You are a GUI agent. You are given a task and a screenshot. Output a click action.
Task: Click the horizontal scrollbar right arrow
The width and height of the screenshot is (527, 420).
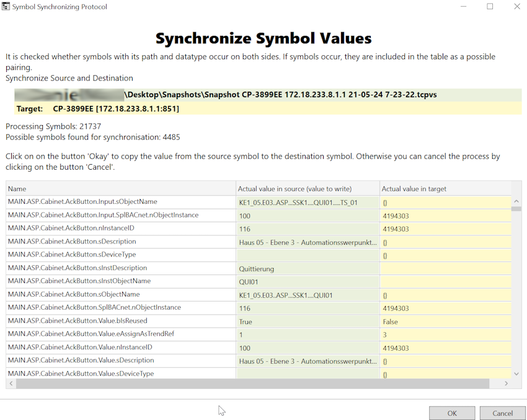point(506,383)
